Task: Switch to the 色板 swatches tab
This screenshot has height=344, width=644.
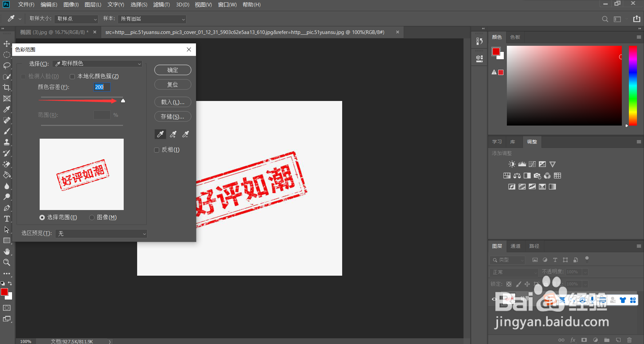Action: 515,37
